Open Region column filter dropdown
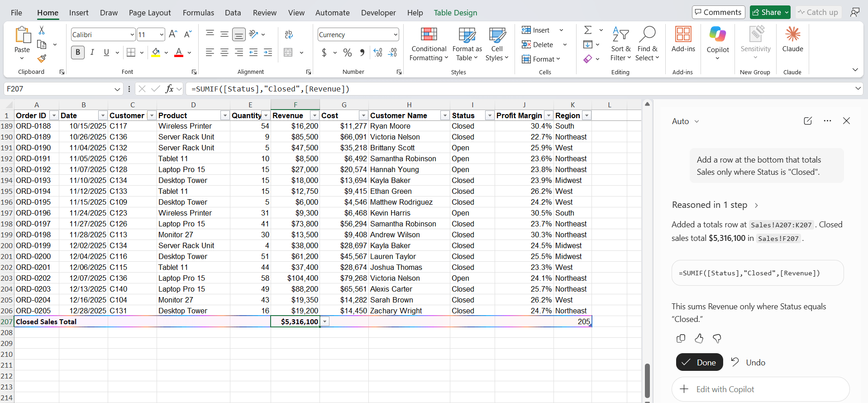The width and height of the screenshot is (868, 403). (x=587, y=115)
